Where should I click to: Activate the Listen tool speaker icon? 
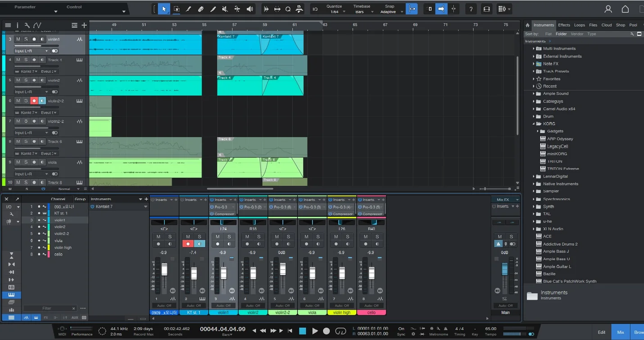coord(249,9)
